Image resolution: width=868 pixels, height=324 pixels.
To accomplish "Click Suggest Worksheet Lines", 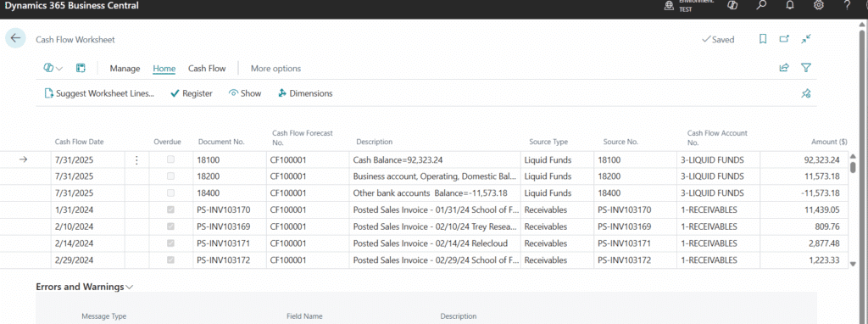I will coord(99,93).
